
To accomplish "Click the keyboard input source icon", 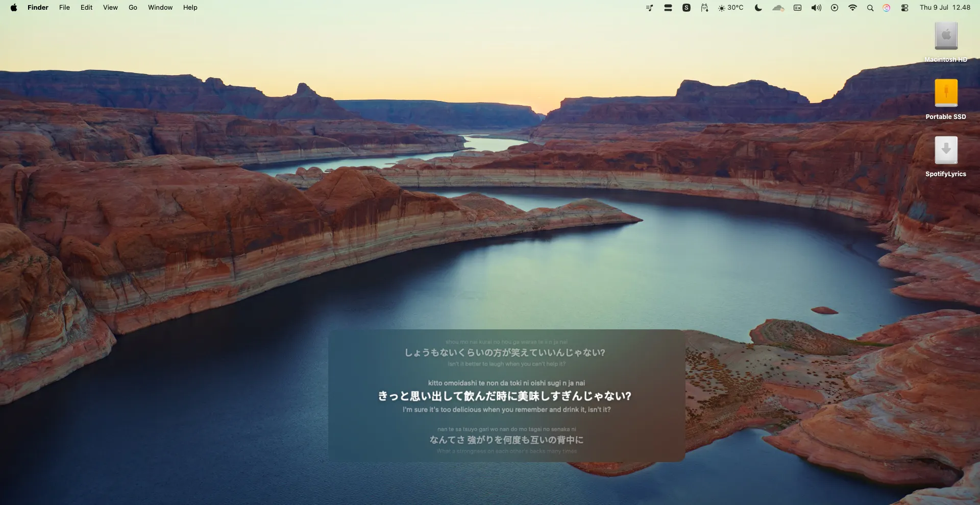I will pyautogui.click(x=797, y=8).
